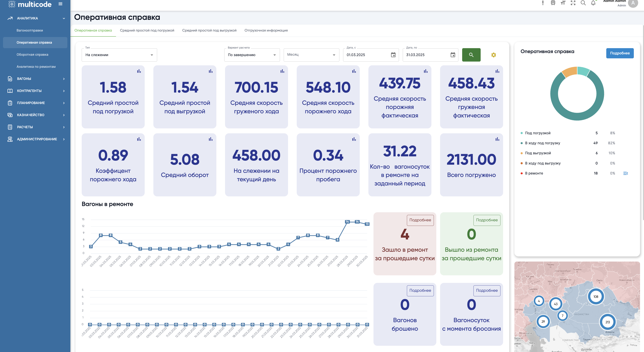This screenshot has width=644, height=352.
Task: Open the 'Тип' dropdown showing 'На слежении'
Action: pos(119,55)
